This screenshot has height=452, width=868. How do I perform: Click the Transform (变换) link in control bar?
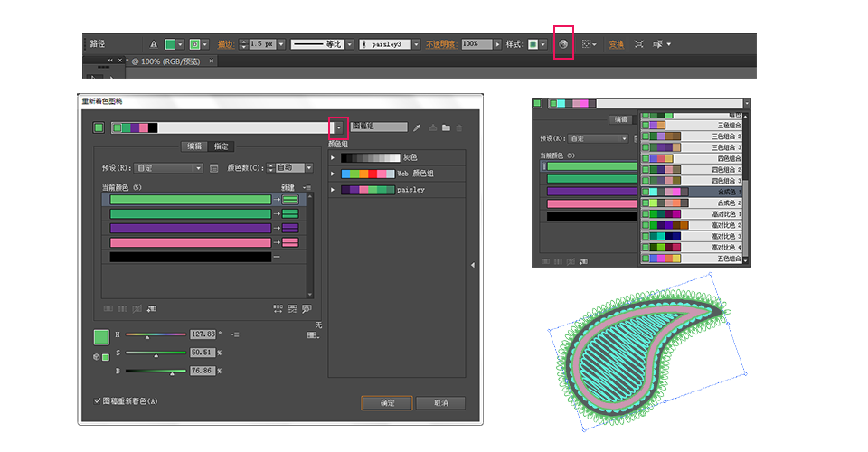point(616,43)
